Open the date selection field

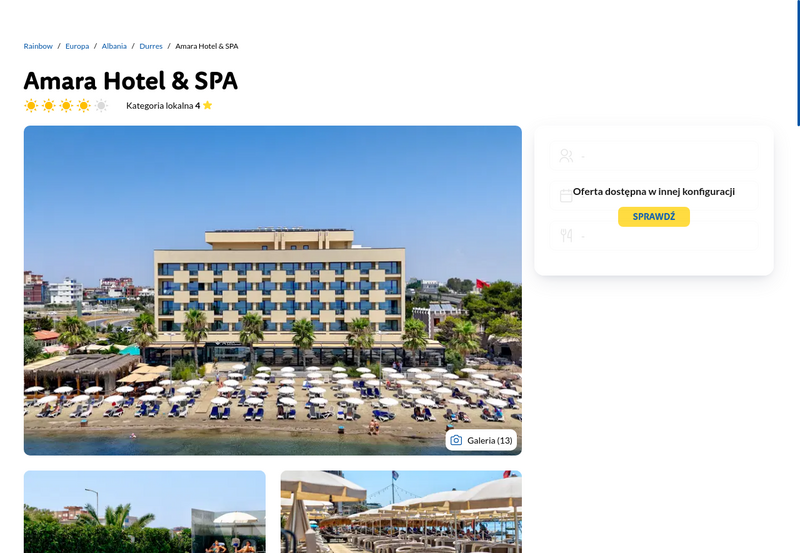click(654, 195)
